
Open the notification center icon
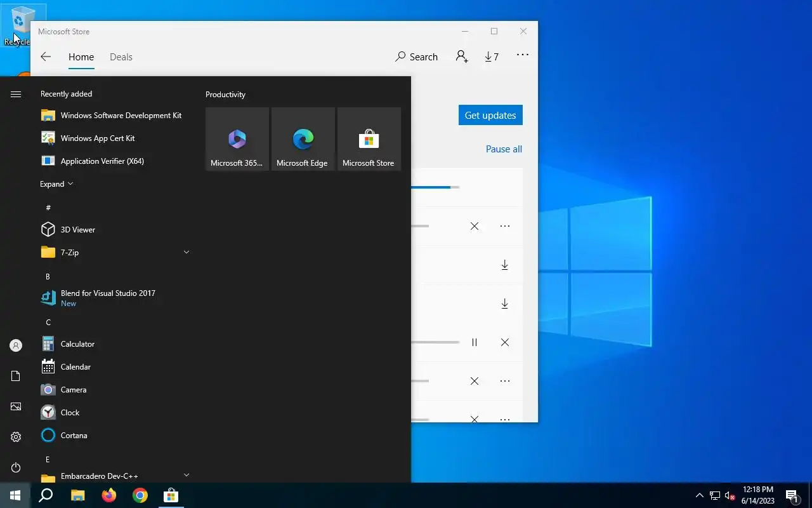(792, 495)
